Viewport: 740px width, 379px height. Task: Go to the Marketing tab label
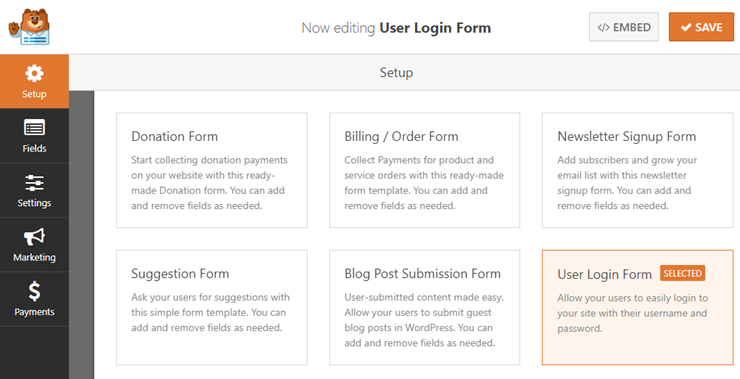(x=34, y=257)
